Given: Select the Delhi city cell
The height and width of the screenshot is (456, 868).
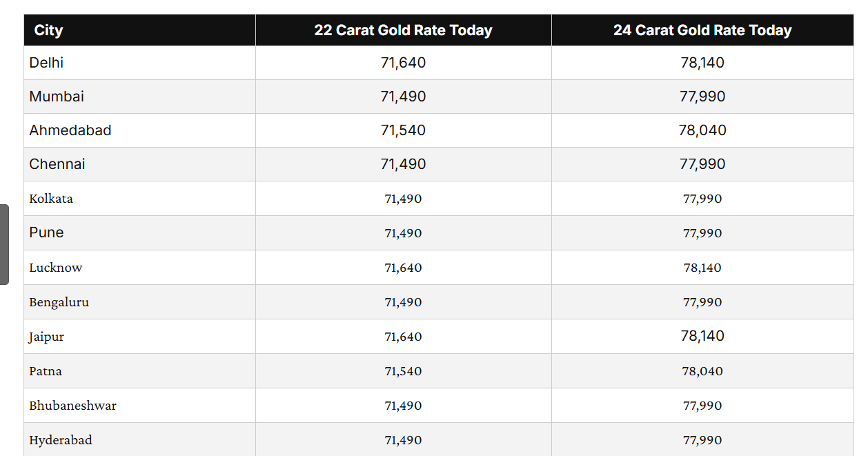Looking at the screenshot, I should [x=46, y=63].
